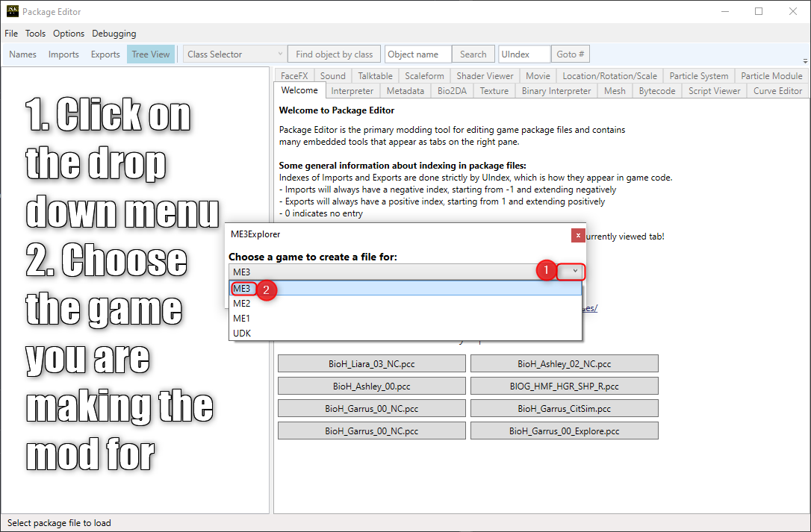
Task: Open the Bytecode tab
Action: pyautogui.click(x=657, y=91)
